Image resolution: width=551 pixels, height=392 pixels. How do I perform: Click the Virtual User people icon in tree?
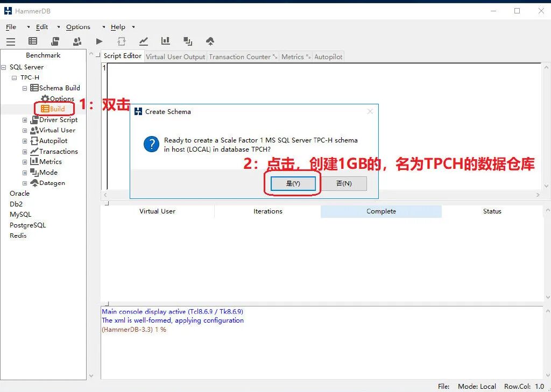coord(34,130)
